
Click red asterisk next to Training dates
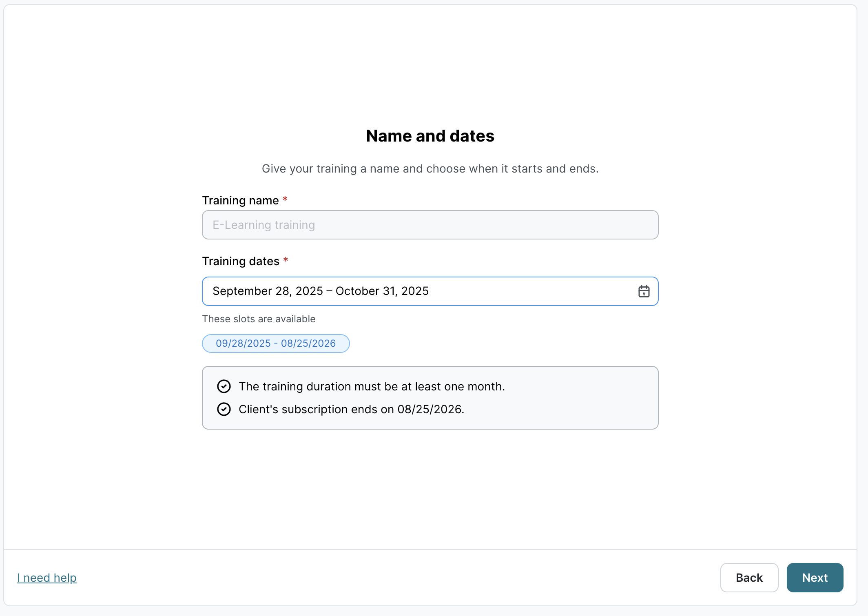click(x=286, y=260)
